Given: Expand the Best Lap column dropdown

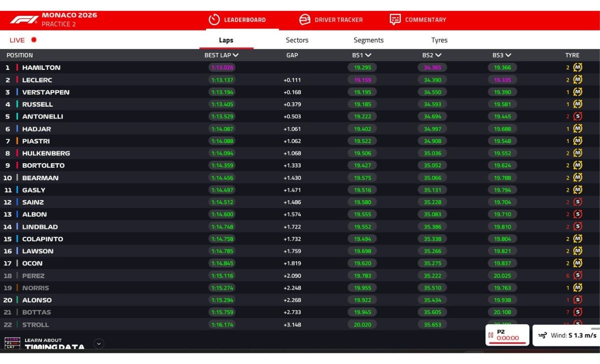Looking at the screenshot, I should coord(235,55).
